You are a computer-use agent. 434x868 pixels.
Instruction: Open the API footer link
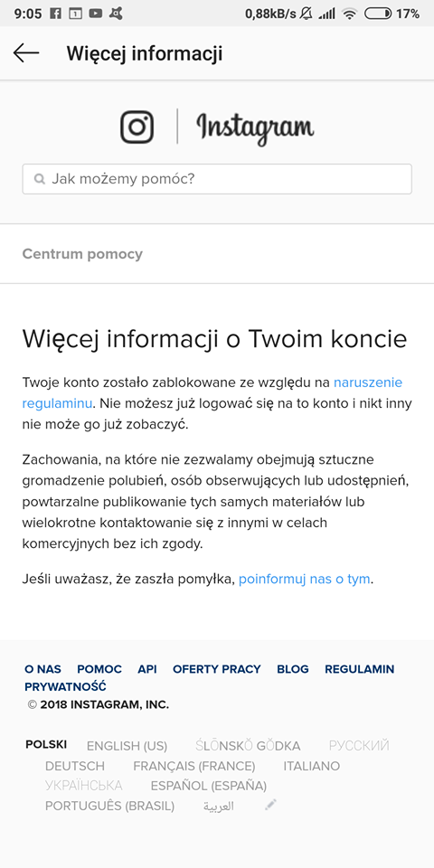pyautogui.click(x=147, y=669)
